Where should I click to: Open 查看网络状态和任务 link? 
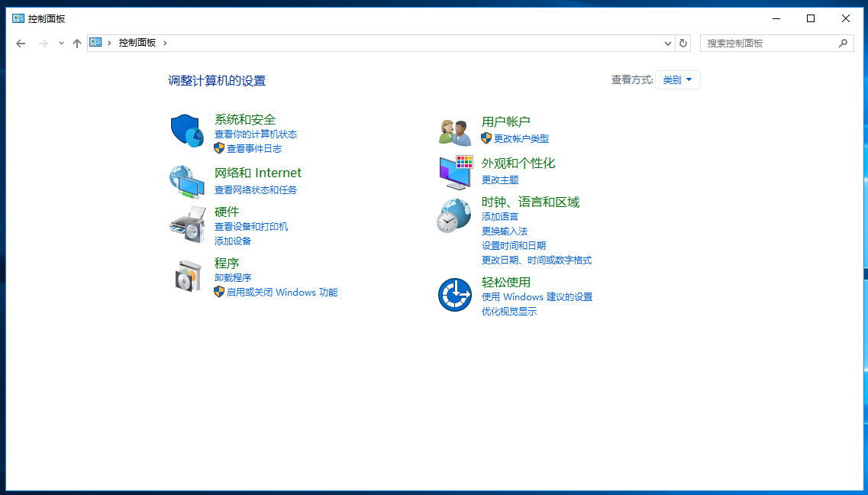coord(256,190)
